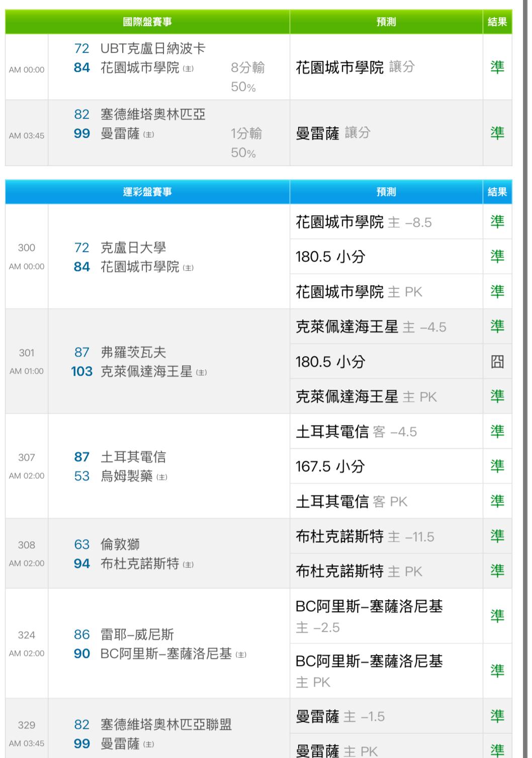Click the 花園城市學院 讓分 prediction

[x=355, y=67]
